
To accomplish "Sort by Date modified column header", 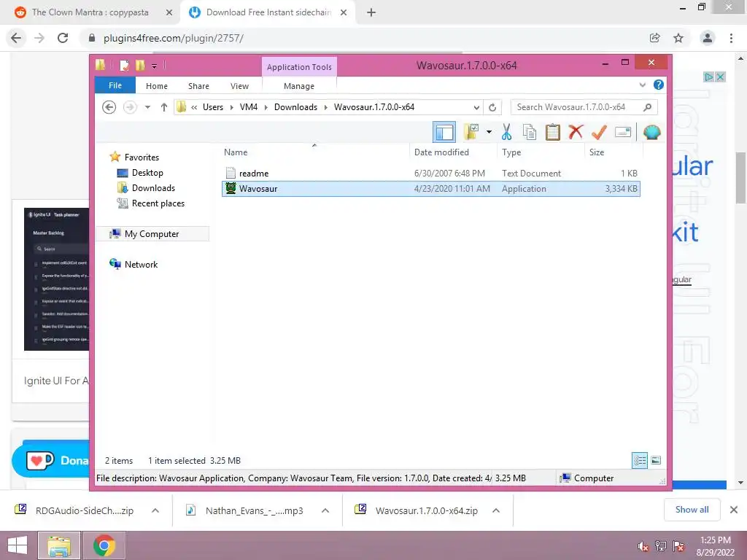I will click(x=453, y=152).
